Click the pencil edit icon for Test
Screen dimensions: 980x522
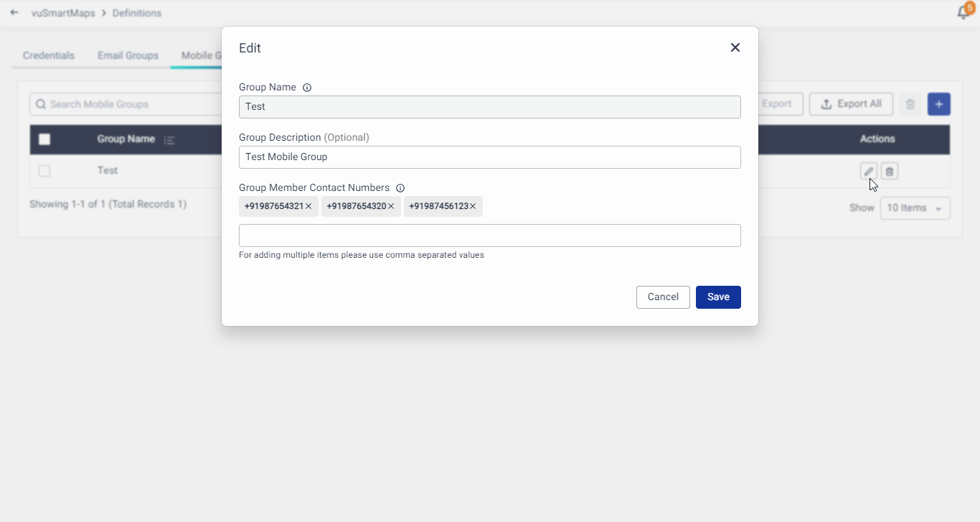[x=868, y=171]
